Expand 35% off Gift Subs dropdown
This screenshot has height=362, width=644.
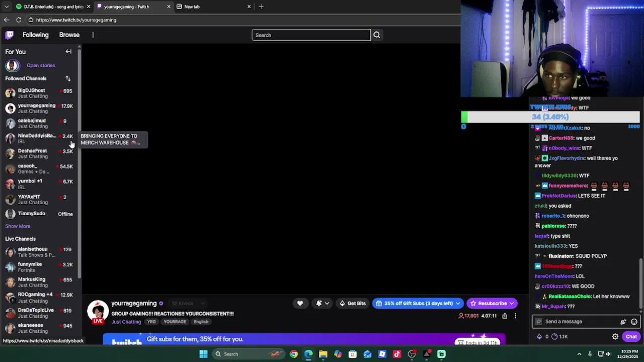pyautogui.click(x=458, y=303)
